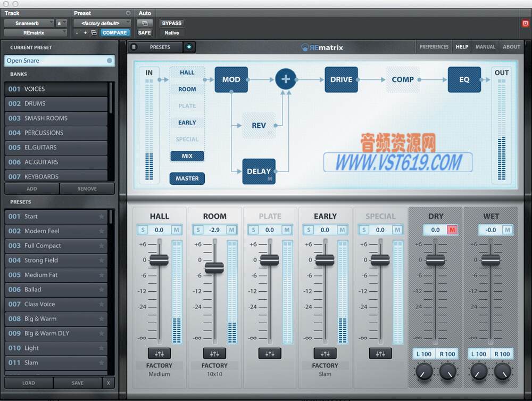Click the blue plus summing node
The height and width of the screenshot is (401, 532).
point(286,78)
